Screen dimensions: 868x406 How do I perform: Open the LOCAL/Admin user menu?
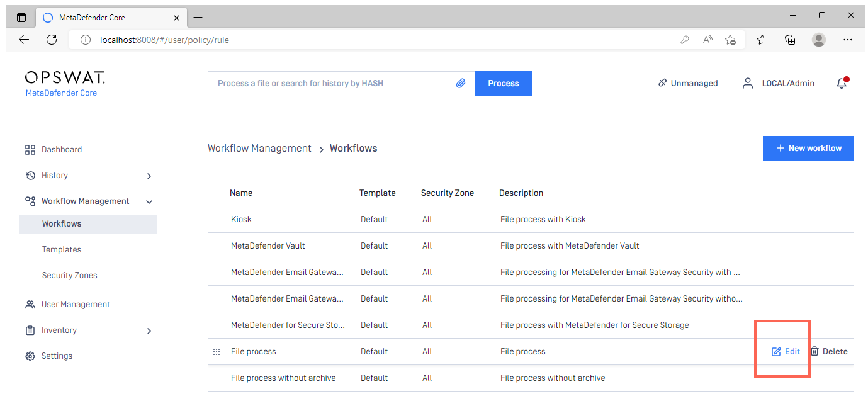(778, 83)
